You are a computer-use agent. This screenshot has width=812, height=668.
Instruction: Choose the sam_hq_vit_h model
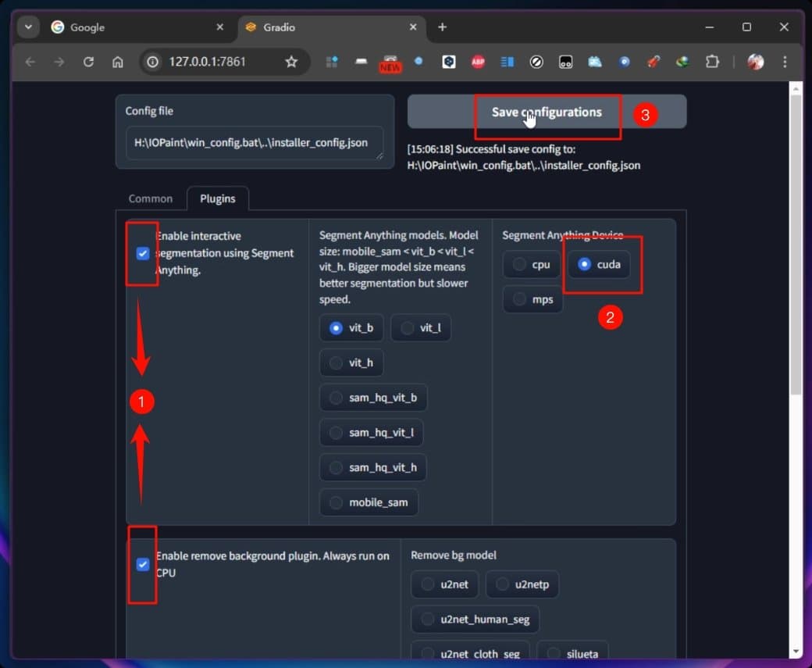click(372, 467)
